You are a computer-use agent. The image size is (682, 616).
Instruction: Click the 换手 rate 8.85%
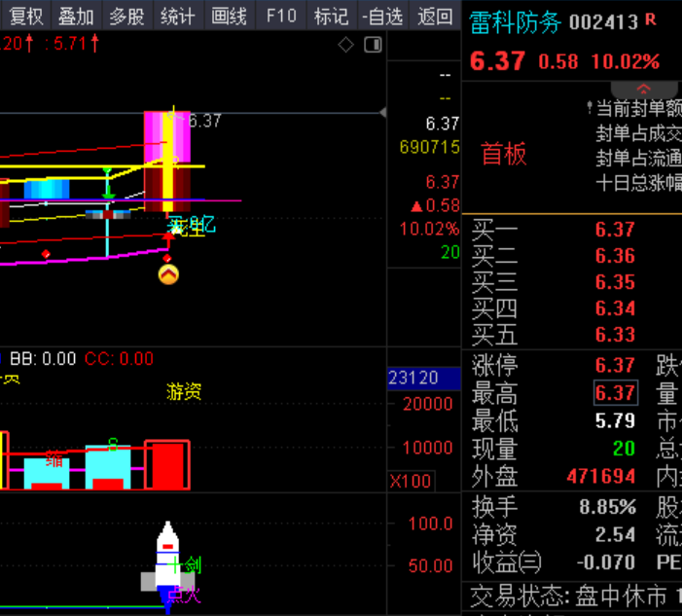[608, 507]
